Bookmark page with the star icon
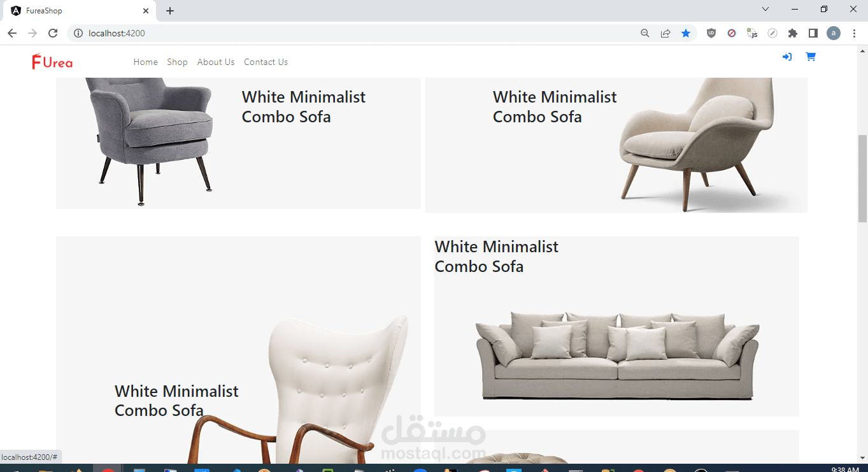This screenshot has height=472, width=868. click(686, 33)
